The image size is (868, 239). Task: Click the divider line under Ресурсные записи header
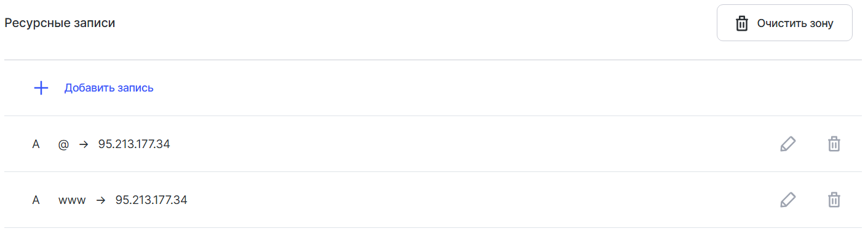[433, 60]
